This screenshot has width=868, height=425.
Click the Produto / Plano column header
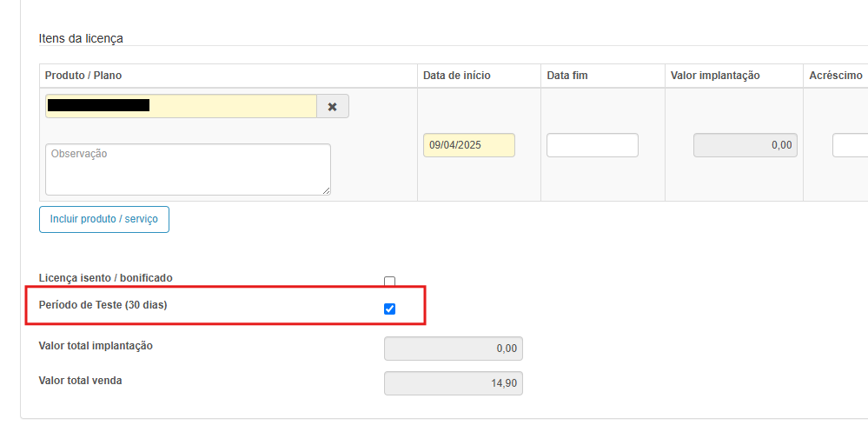click(83, 76)
